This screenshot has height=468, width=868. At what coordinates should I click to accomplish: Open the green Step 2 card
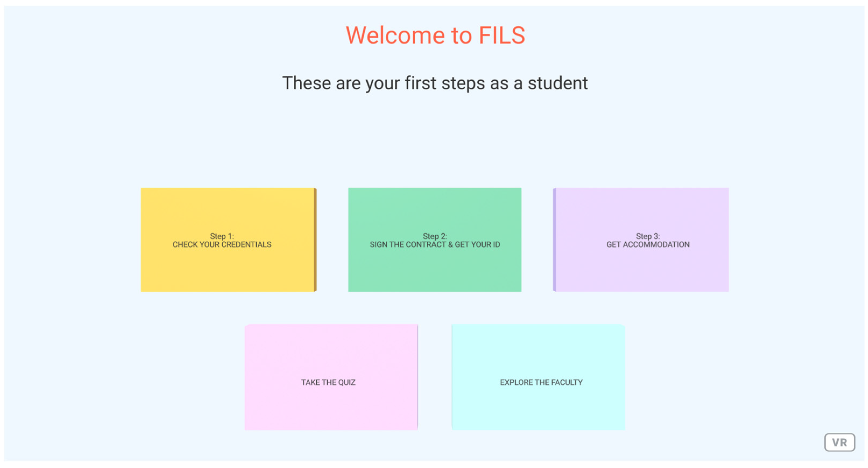(x=434, y=266)
